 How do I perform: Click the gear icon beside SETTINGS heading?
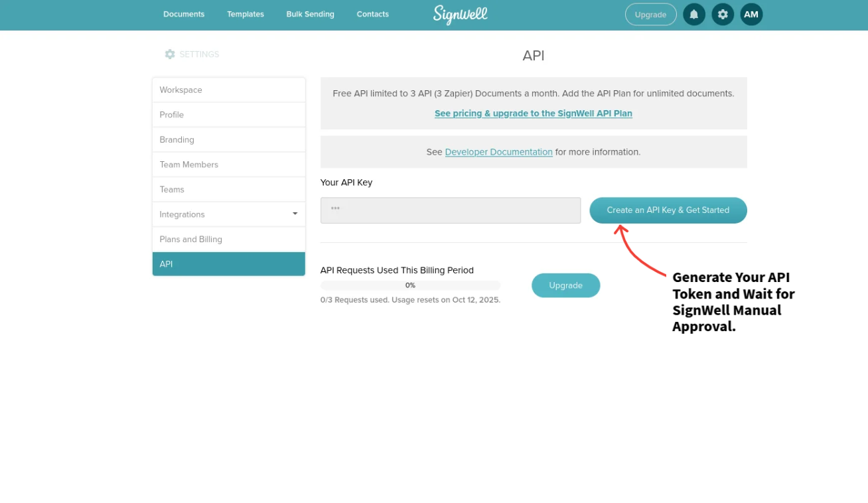point(170,54)
